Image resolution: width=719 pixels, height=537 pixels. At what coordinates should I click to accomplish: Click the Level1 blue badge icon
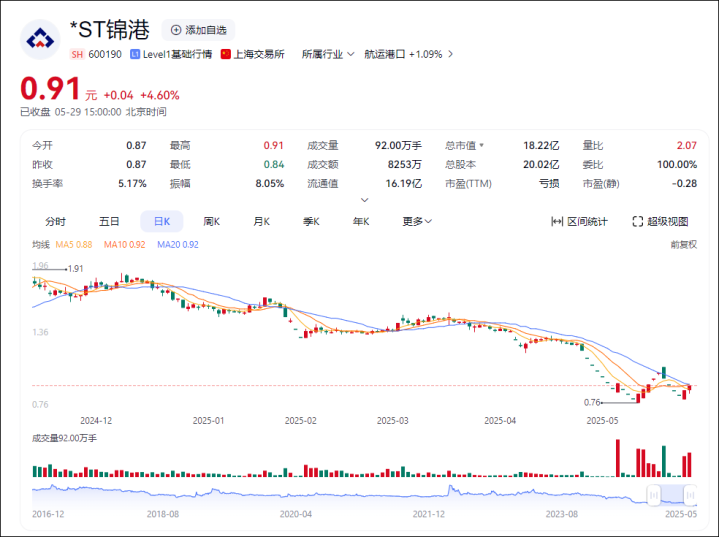point(135,55)
